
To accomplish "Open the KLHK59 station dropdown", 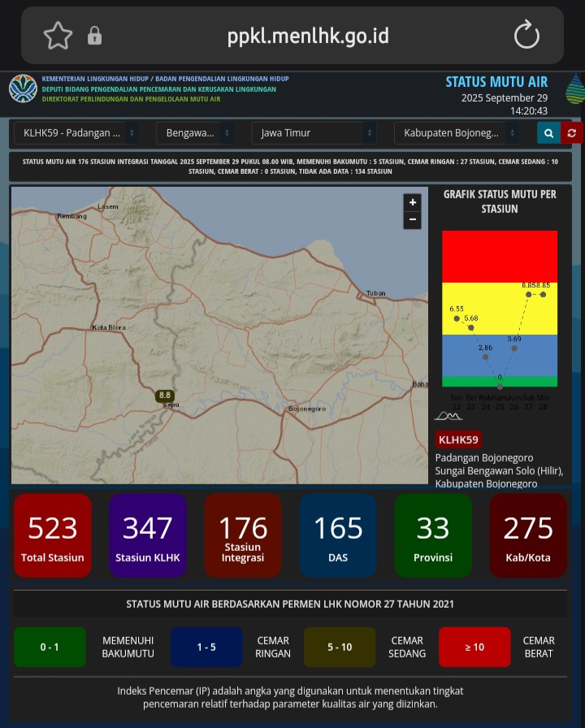I will [76, 133].
